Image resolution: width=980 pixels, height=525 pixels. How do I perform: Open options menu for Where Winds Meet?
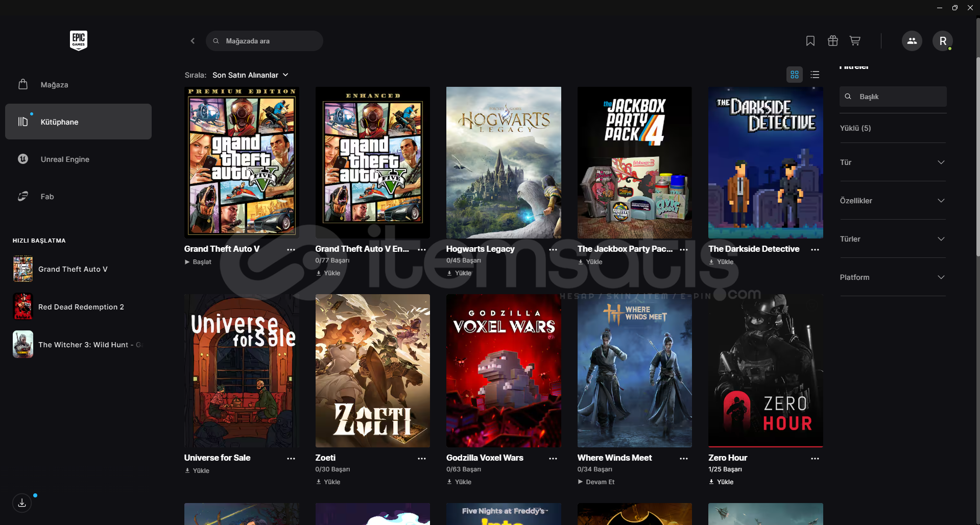[x=684, y=459]
